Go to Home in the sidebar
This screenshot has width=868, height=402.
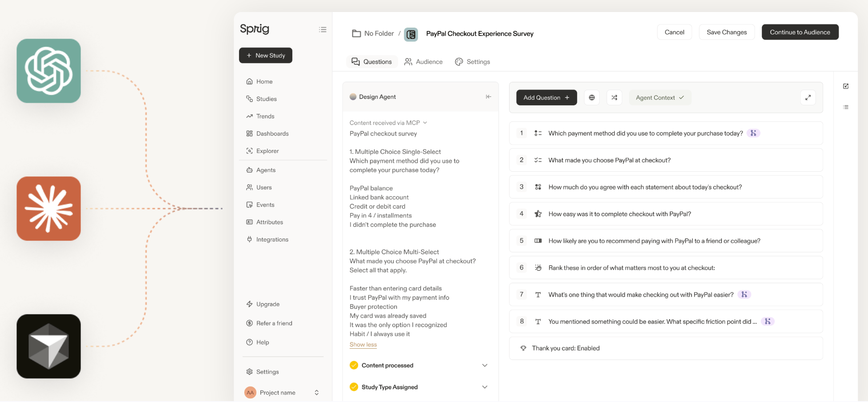click(259, 81)
